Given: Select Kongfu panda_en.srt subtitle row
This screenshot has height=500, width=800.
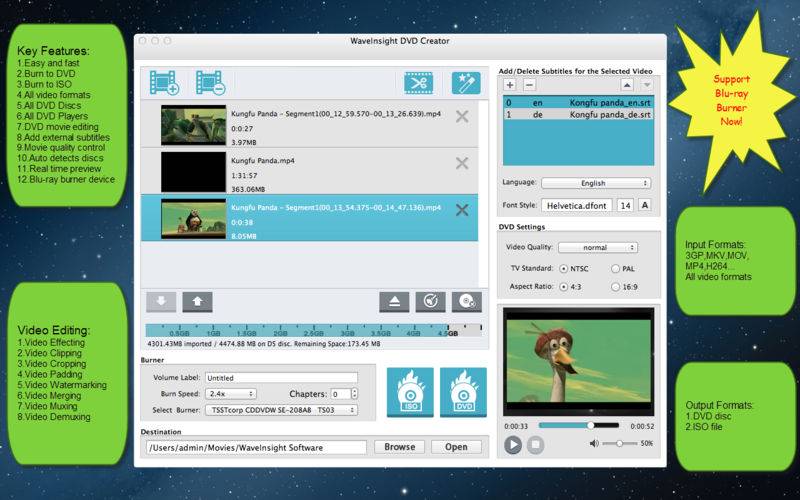Looking at the screenshot, I should (579, 103).
